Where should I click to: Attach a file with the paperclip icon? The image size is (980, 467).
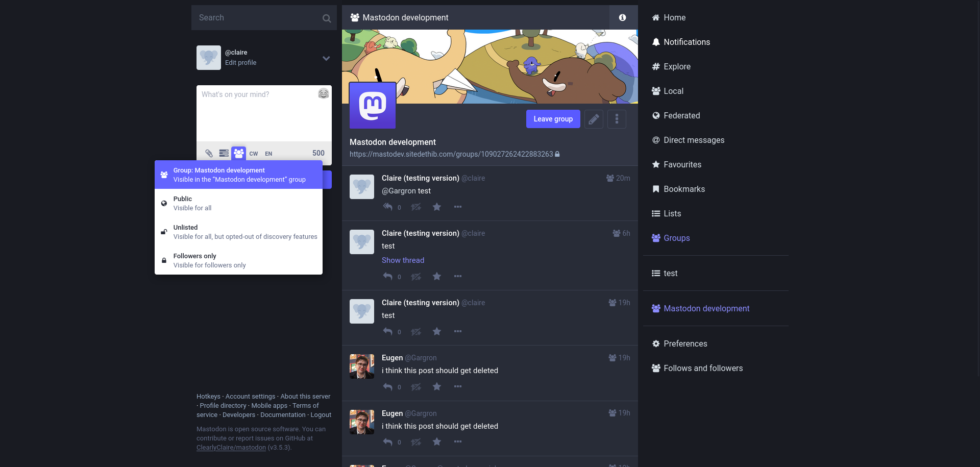pyautogui.click(x=209, y=153)
